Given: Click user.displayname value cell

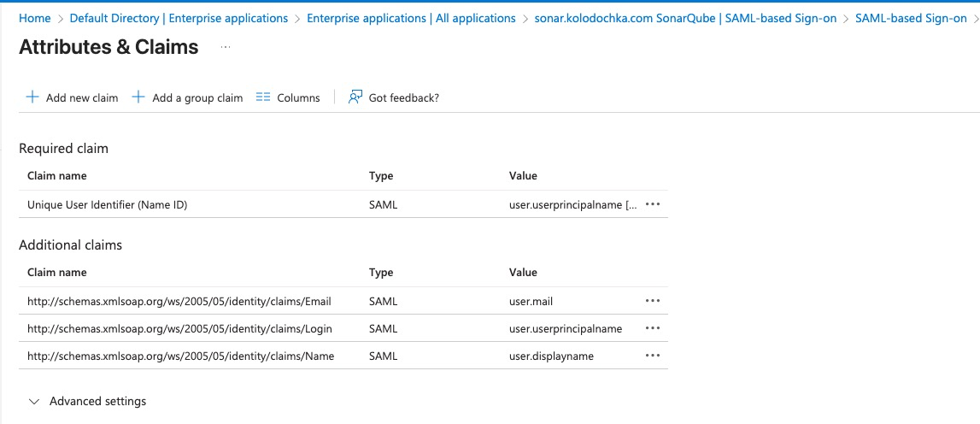Looking at the screenshot, I should 551,356.
